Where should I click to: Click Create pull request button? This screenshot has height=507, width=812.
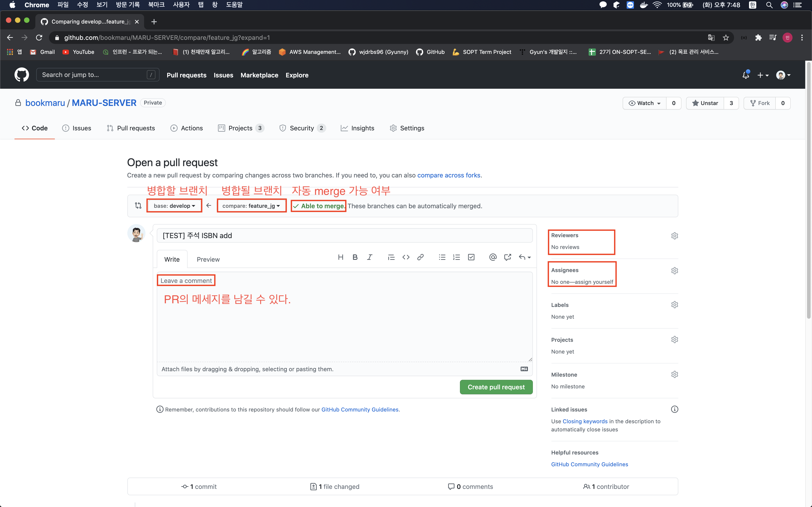pyautogui.click(x=496, y=387)
